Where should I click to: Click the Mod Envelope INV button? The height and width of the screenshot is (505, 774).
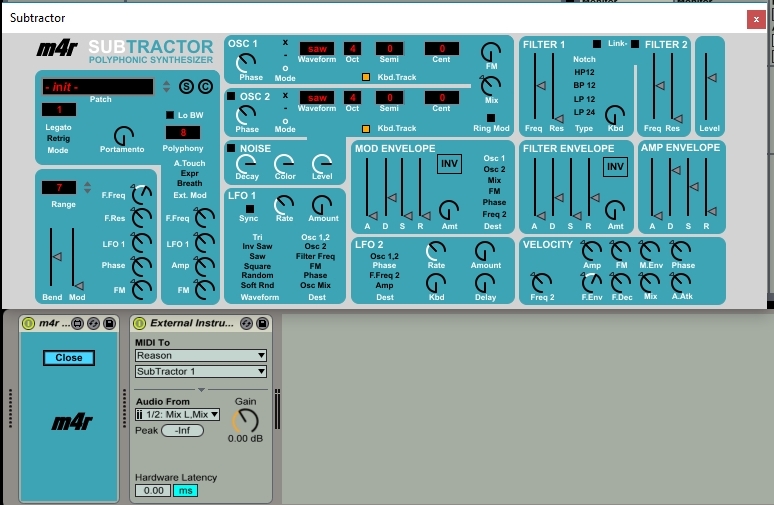pos(449,166)
